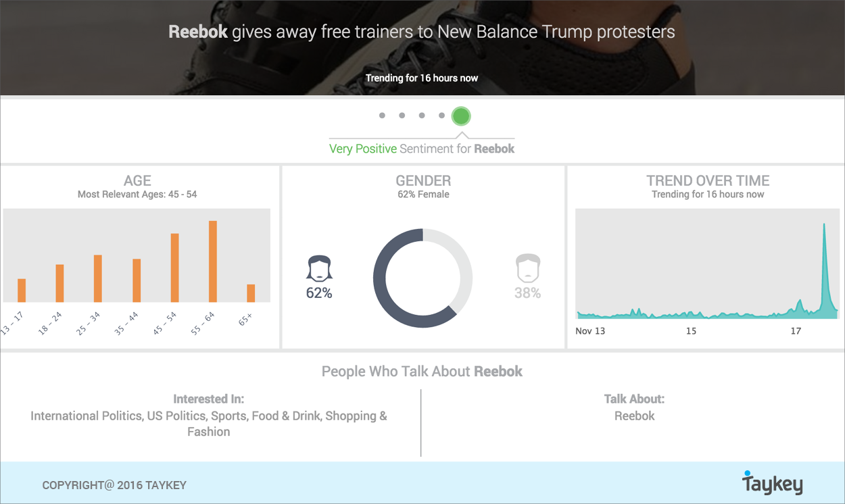Click the Copyright 2016 Taykey text
845x504 pixels.
click(x=114, y=485)
